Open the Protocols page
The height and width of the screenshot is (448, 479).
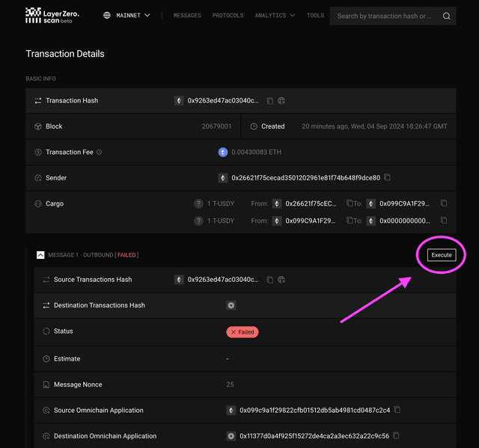click(228, 16)
